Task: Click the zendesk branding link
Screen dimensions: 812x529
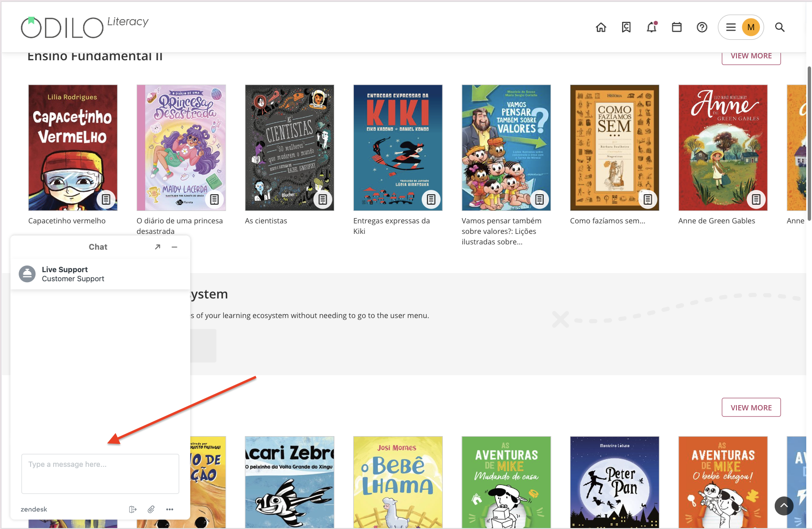Action: (34, 509)
